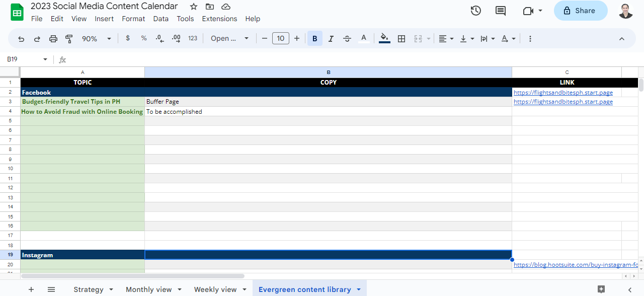
Task: Click the move to folder icon
Action: pos(210,7)
